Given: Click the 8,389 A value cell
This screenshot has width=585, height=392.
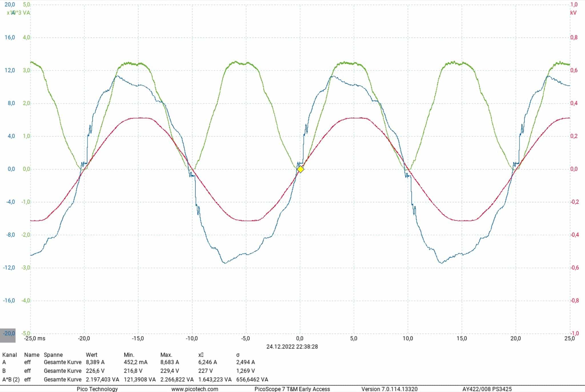Looking at the screenshot, I should point(95,362).
